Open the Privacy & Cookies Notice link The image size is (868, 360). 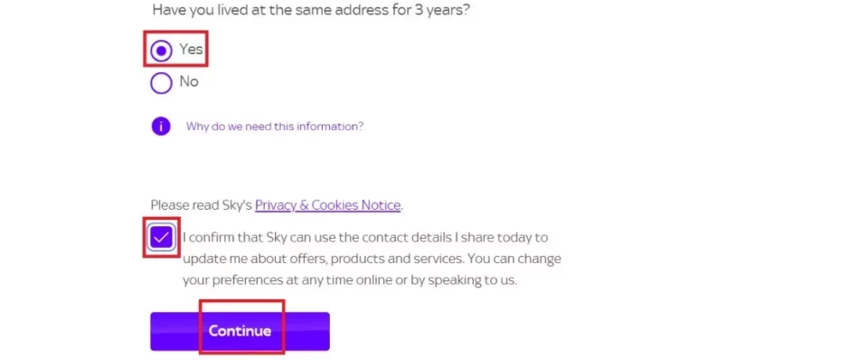327,205
